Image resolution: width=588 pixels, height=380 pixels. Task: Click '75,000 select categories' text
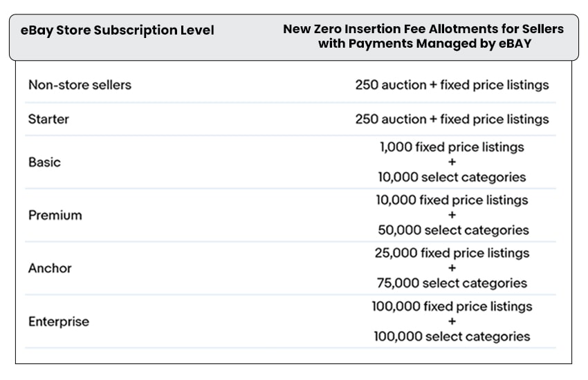452,283
